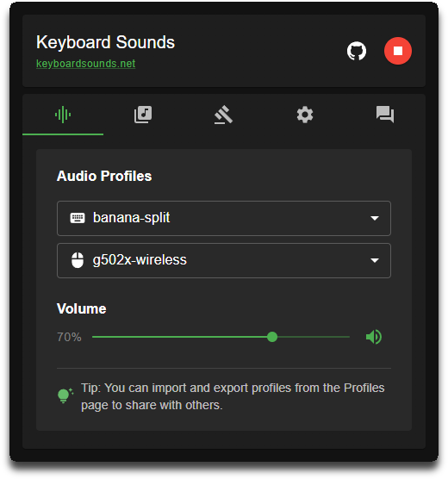Expand keyboard profile list via arrow
The width and height of the screenshot is (448, 479).
pos(375,218)
